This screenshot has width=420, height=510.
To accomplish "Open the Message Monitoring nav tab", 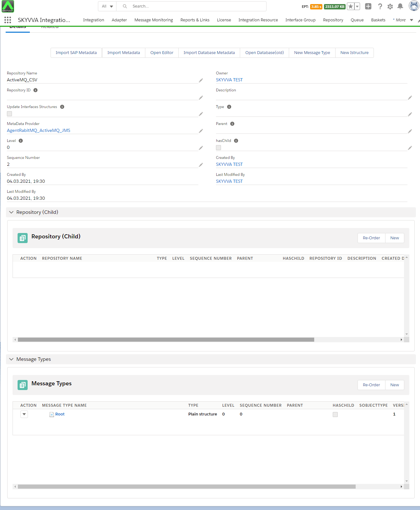I will (153, 20).
